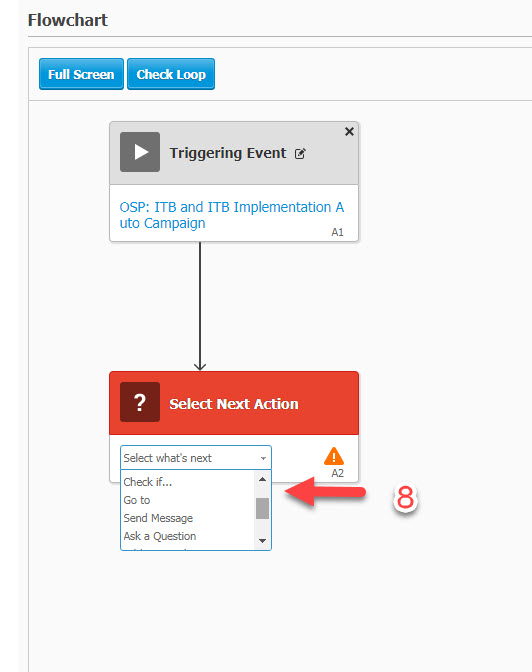Click the question mark action icon

(x=140, y=402)
